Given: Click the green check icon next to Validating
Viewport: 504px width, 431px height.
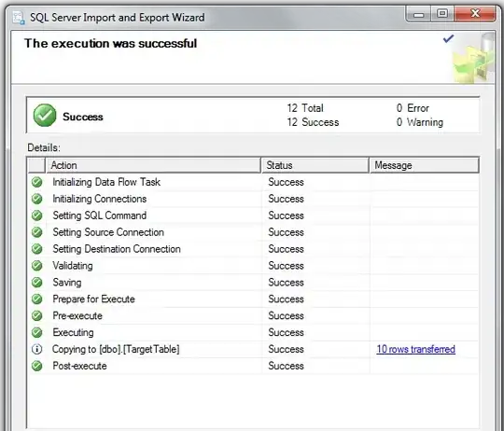Looking at the screenshot, I should (x=37, y=266).
